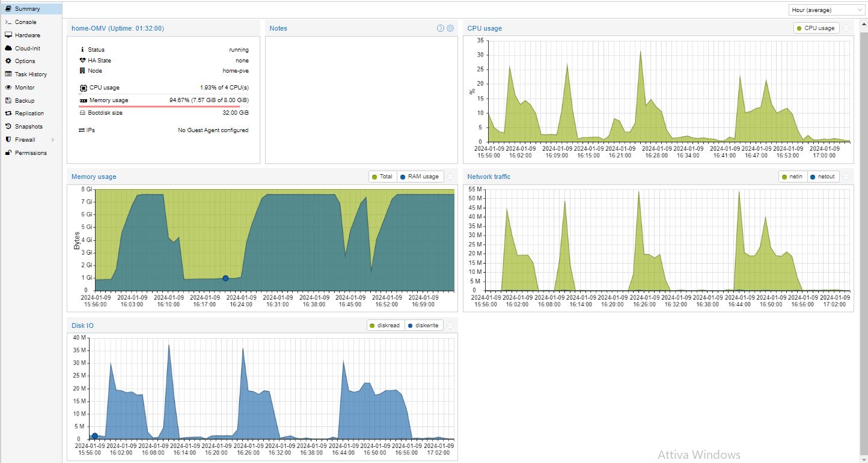The height and width of the screenshot is (463, 868).
Task: Click the Task History list icon
Action: pos(8,74)
